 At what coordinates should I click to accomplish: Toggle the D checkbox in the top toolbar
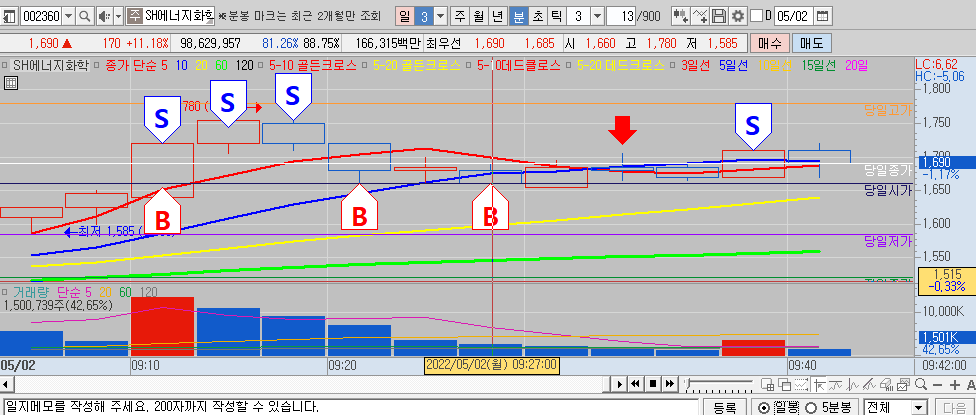point(756,16)
